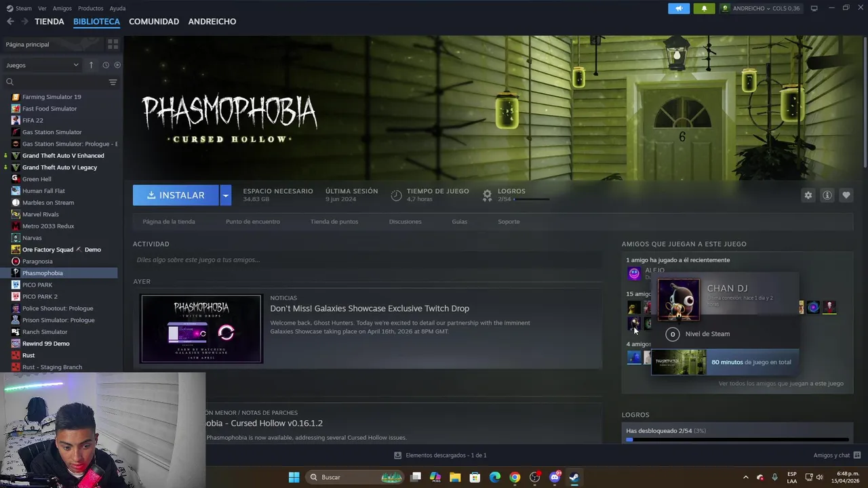This screenshot has width=868, height=488.
Task: Click the ALEJO friend avatar
Action: click(x=634, y=273)
